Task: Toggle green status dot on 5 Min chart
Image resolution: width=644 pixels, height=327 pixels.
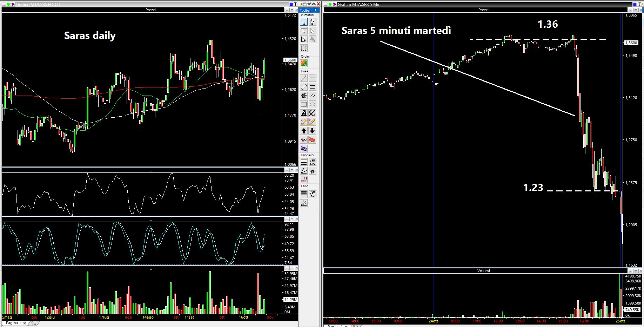Action: tap(330, 4)
